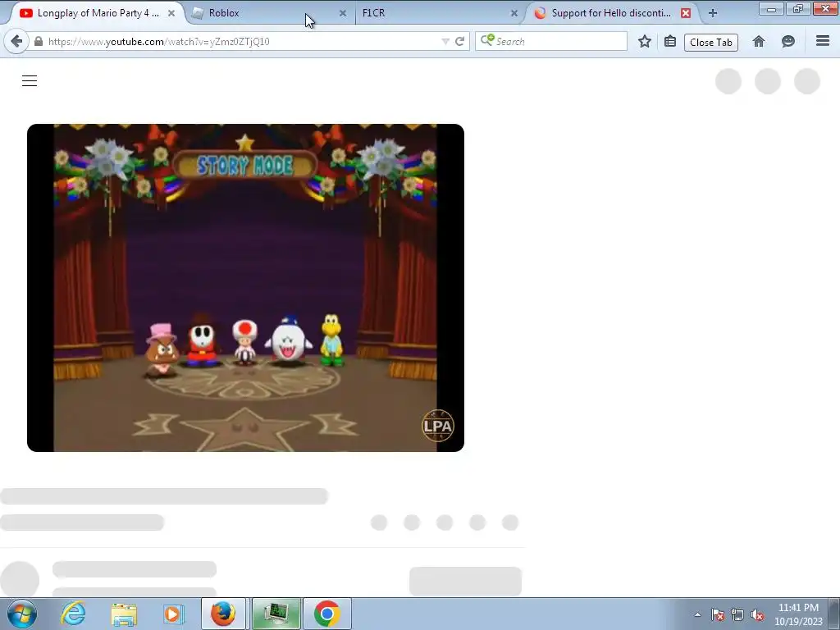This screenshot has height=630, width=840.
Task: Open the Windows Start menu
Action: pyautogui.click(x=22, y=614)
